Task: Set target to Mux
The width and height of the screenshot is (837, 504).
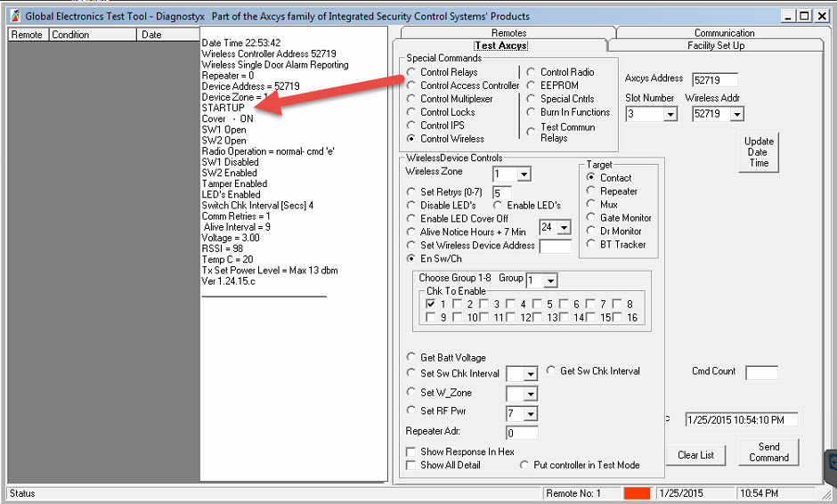Action: pos(590,205)
